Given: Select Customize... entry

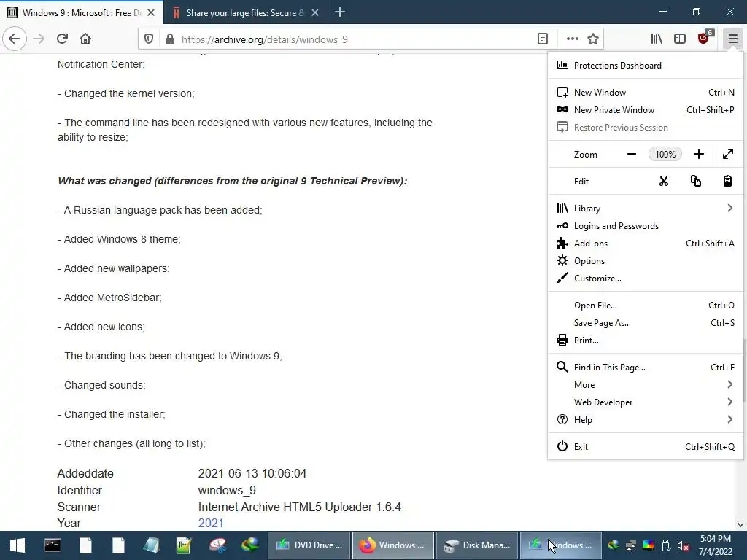Looking at the screenshot, I should coord(646,279).
